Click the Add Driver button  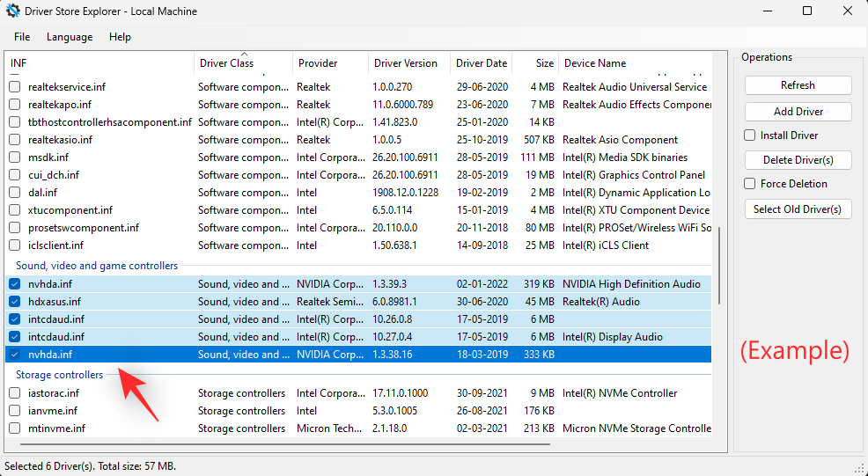(x=798, y=112)
